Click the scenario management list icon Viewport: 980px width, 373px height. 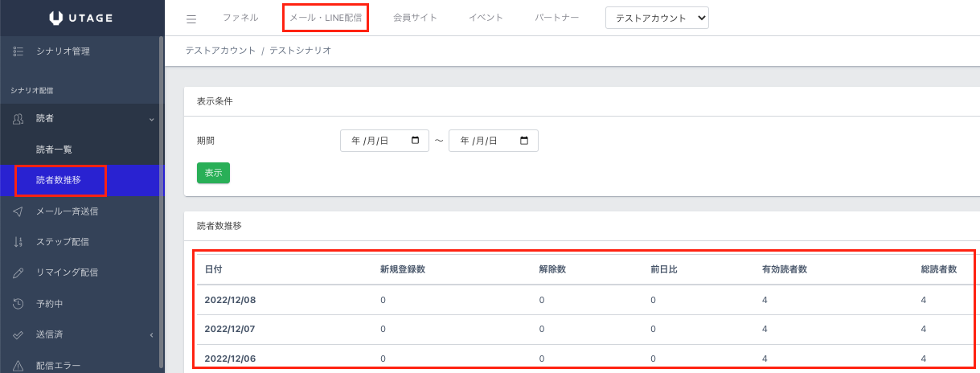tap(18, 51)
